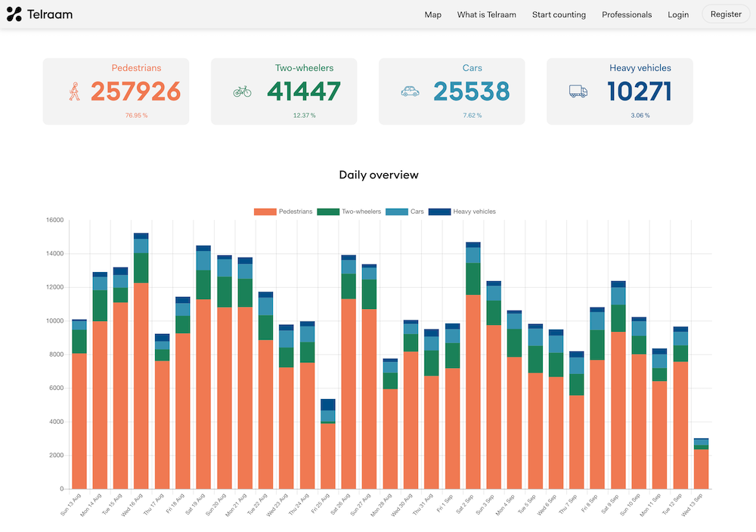Open the Professionals page
Image resolution: width=756 pixels, height=532 pixels.
627,14
